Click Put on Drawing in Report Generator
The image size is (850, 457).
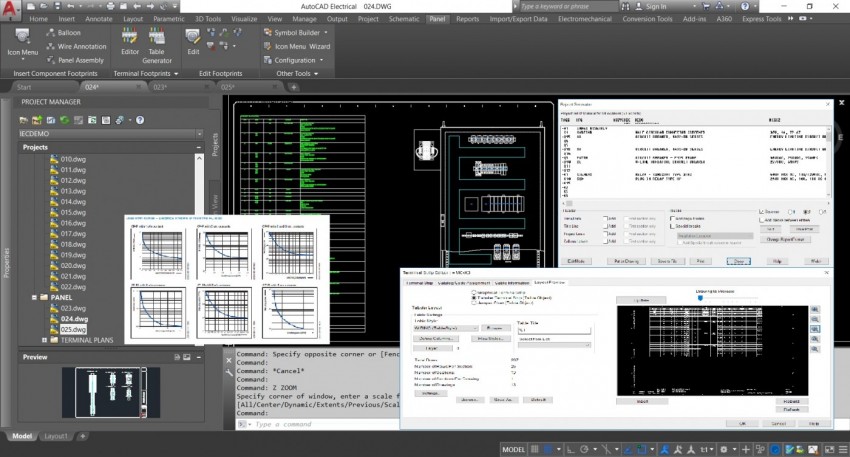click(x=626, y=261)
